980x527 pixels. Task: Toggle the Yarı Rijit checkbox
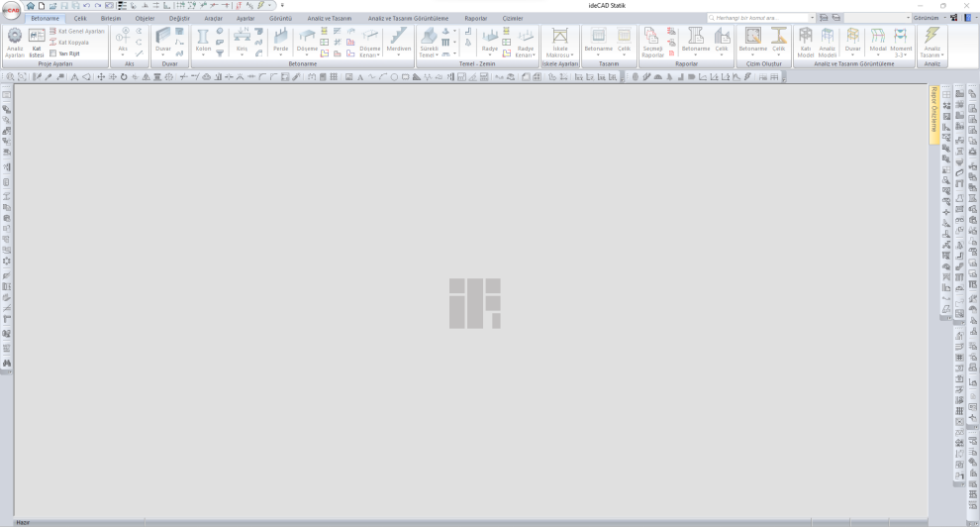(x=53, y=53)
